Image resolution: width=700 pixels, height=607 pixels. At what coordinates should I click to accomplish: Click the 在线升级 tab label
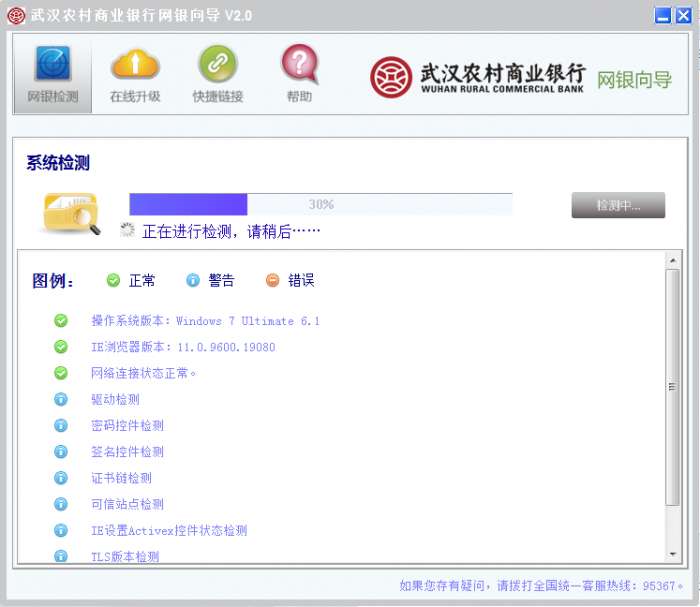[135, 96]
